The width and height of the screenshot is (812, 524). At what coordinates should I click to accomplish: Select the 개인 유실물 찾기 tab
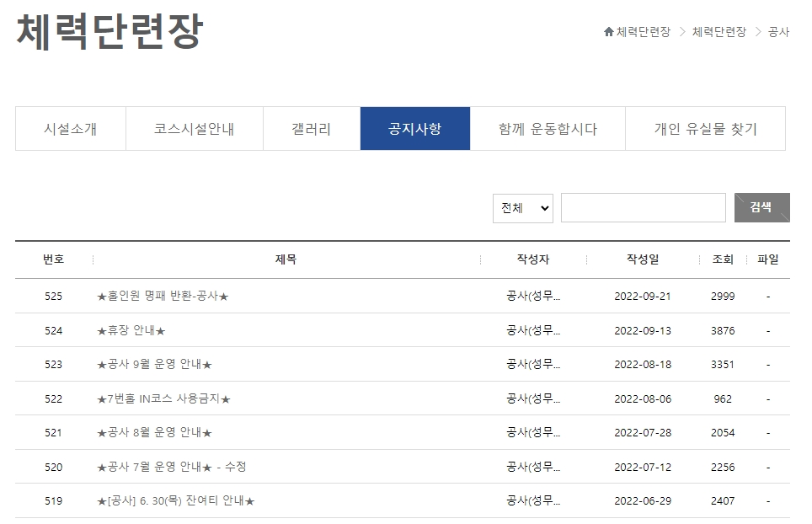tap(706, 128)
